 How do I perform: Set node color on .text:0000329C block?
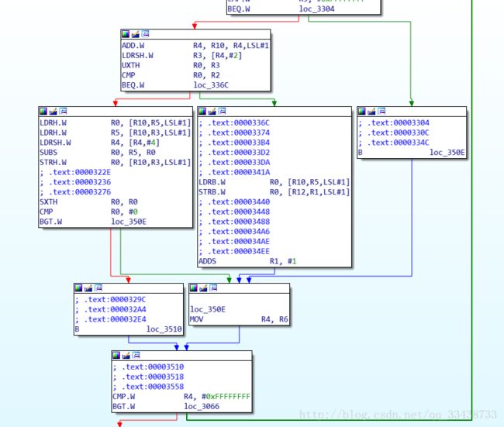coord(78,288)
